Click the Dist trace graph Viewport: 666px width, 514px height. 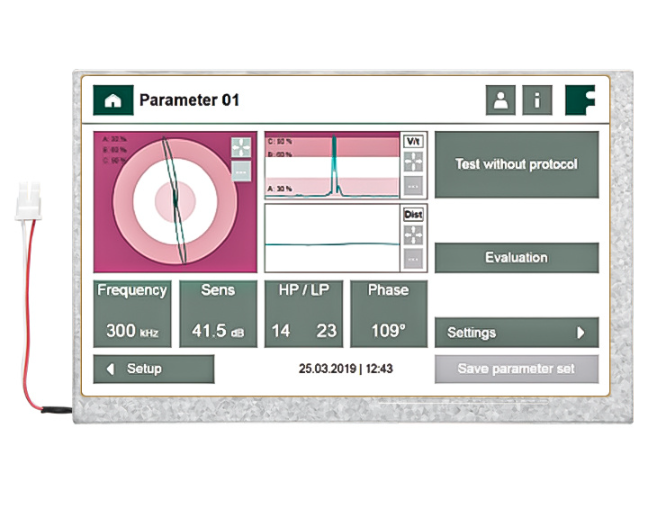pos(332,238)
